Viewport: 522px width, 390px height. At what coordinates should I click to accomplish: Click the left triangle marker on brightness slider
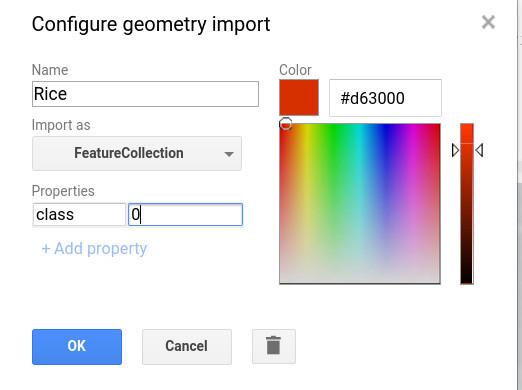click(455, 150)
